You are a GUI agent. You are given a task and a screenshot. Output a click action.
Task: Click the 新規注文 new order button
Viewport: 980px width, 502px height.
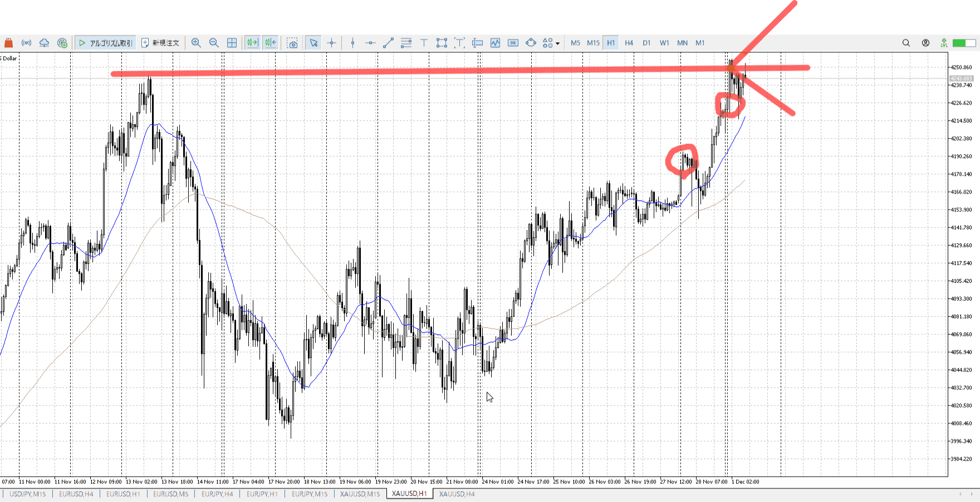[160, 43]
